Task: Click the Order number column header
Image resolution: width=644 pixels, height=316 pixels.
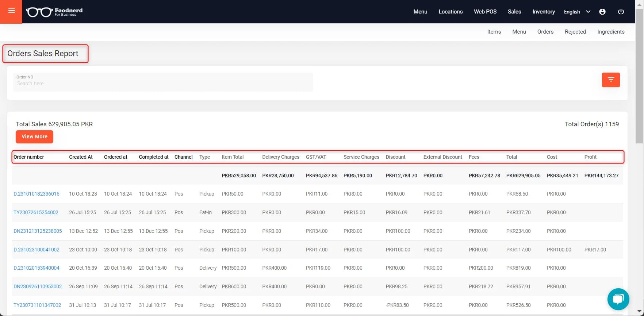Action: (28, 157)
